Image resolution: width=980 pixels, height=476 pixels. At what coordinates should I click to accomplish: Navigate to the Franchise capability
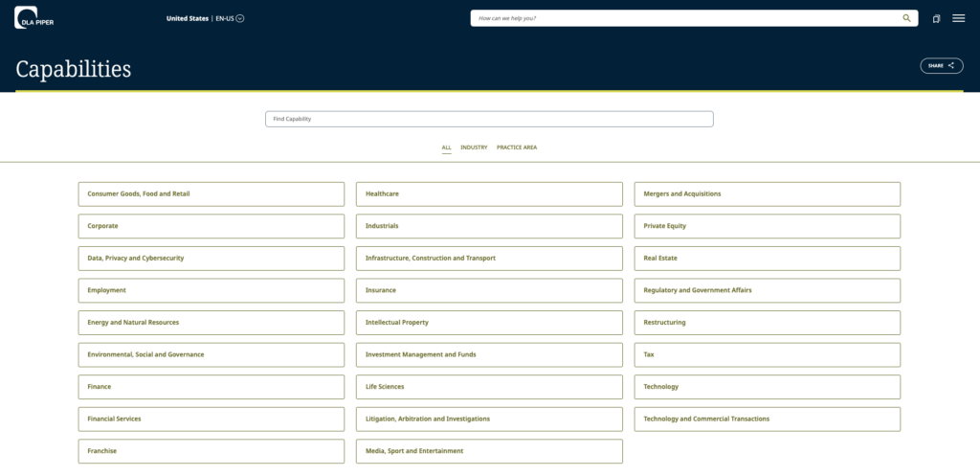[211, 451]
